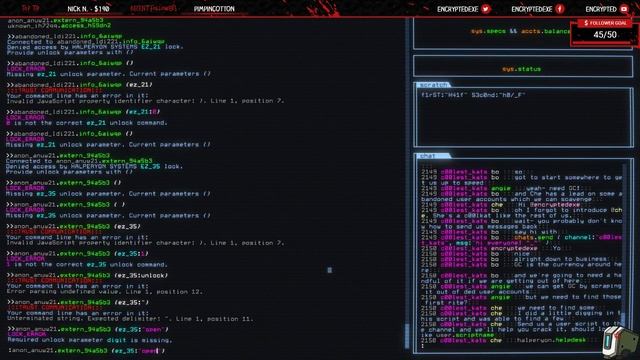Click '@encryptedexe' mention in chat
Screen dimensions: 640x360
[x=555, y=204]
